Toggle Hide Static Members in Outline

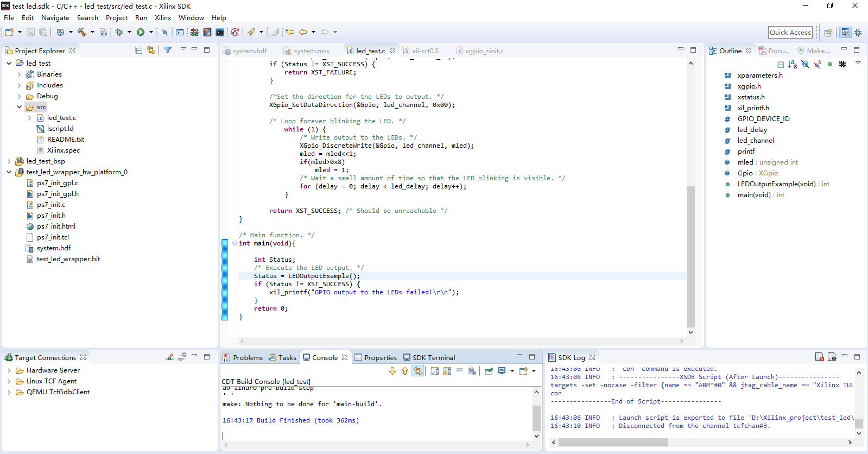[818, 64]
